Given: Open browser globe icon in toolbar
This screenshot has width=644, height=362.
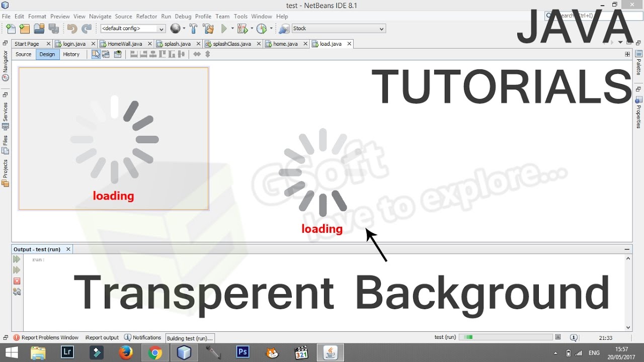Looking at the screenshot, I should click(x=175, y=29).
